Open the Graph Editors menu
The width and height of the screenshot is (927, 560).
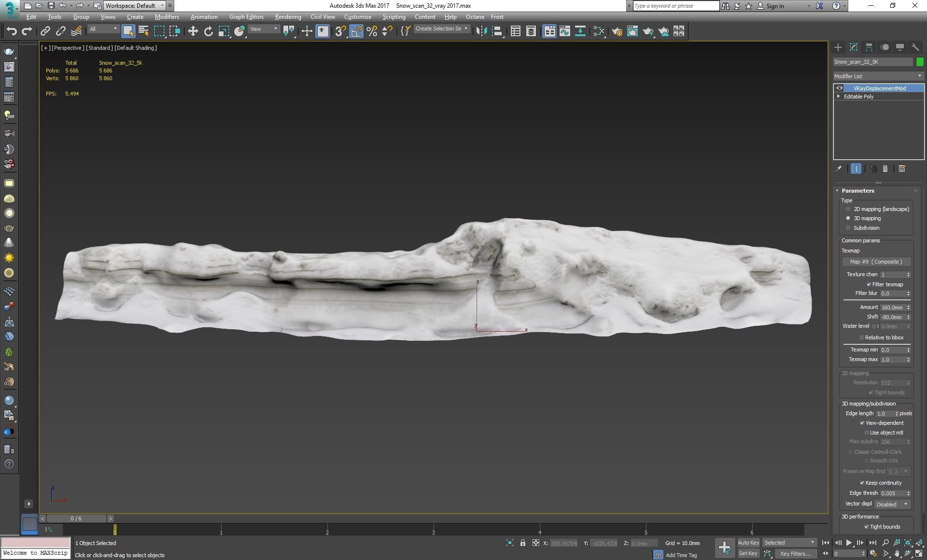246,17
